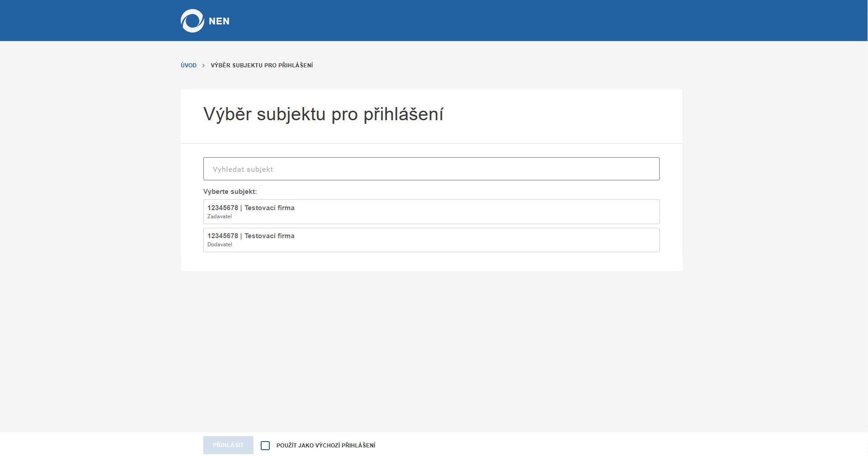Screen dimensions: 868x456
Task: Click the 12345678 identifier text
Action: 221,207
